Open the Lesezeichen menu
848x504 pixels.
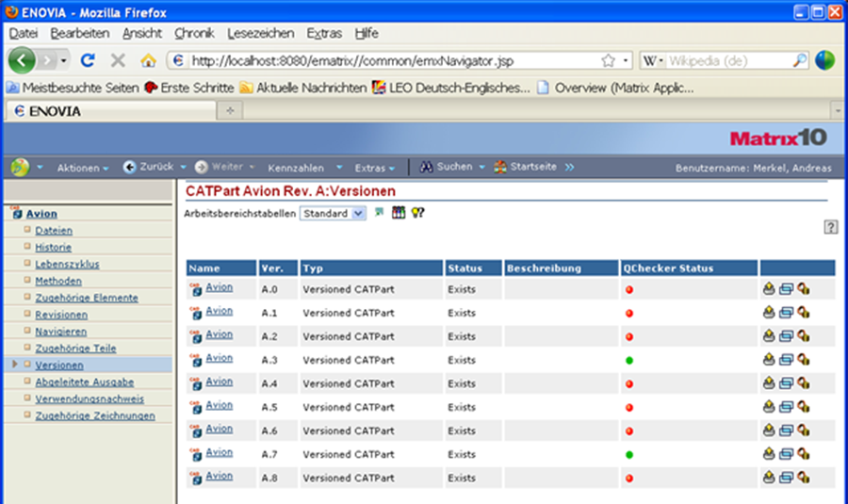[x=261, y=34]
